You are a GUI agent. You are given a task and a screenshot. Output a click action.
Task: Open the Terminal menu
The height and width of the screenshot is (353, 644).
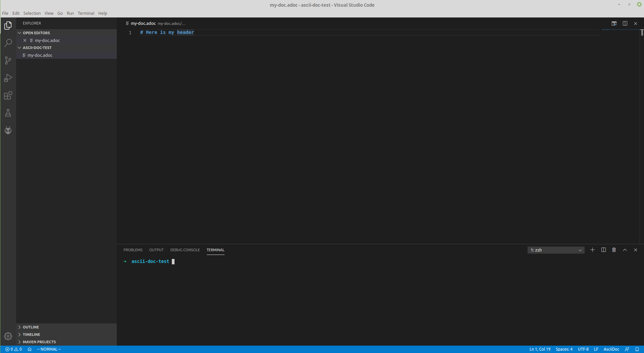click(86, 13)
